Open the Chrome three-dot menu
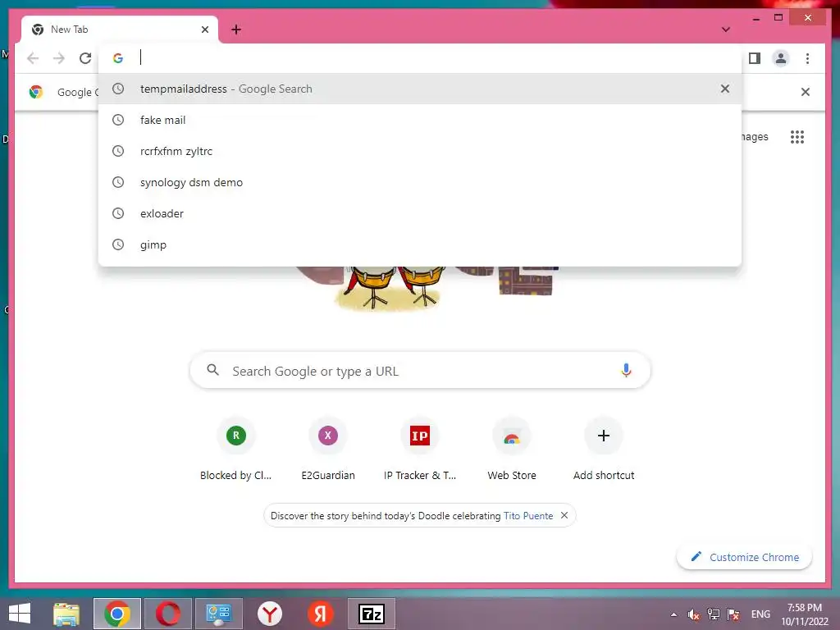The image size is (840, 630). (807, 58)
